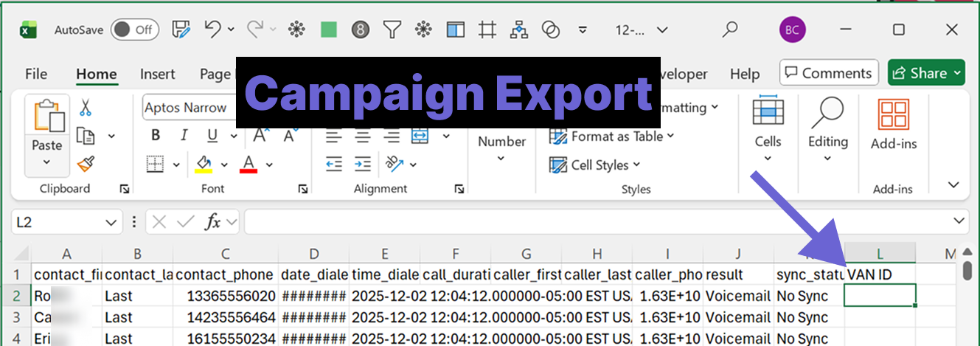Open the Insert ribbon tab
The image size is (980, 346).
pos(158,74)
